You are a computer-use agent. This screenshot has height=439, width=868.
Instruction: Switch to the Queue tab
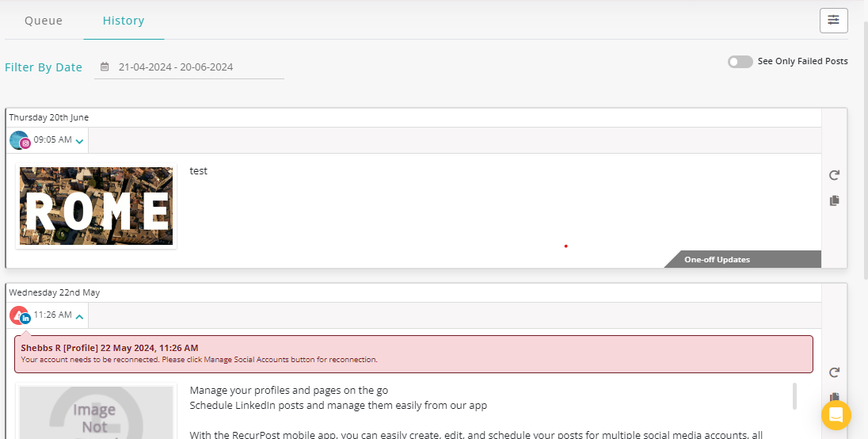click(x=44, y=21)
